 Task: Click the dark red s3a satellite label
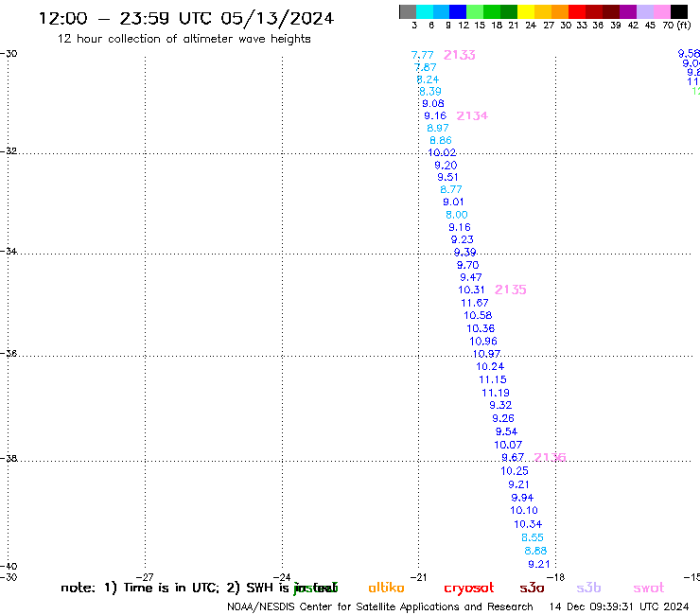(532, 588)
